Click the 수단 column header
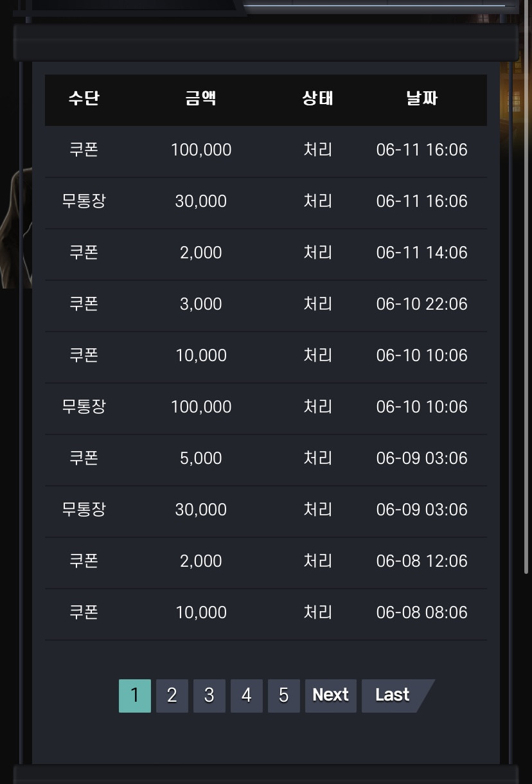Viewport: 532px width, 784px height. pos(84,98)
